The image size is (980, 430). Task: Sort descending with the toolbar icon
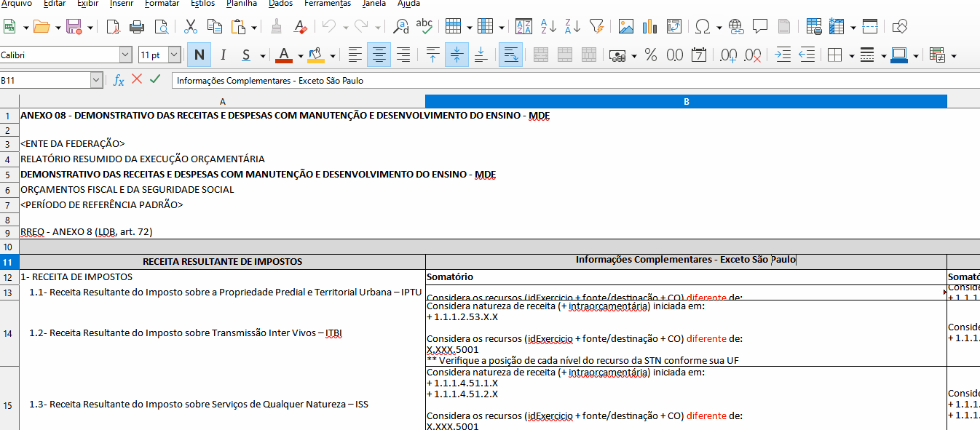click(572, 27)
